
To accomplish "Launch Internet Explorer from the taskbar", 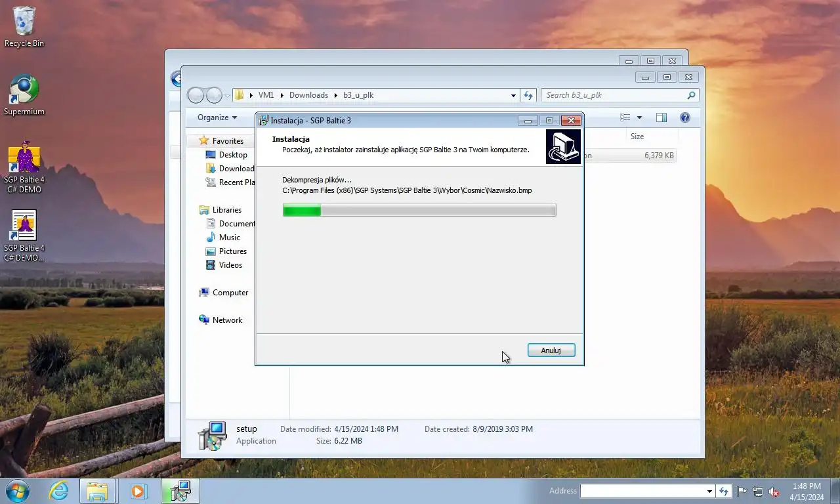I will pos(58,491).
